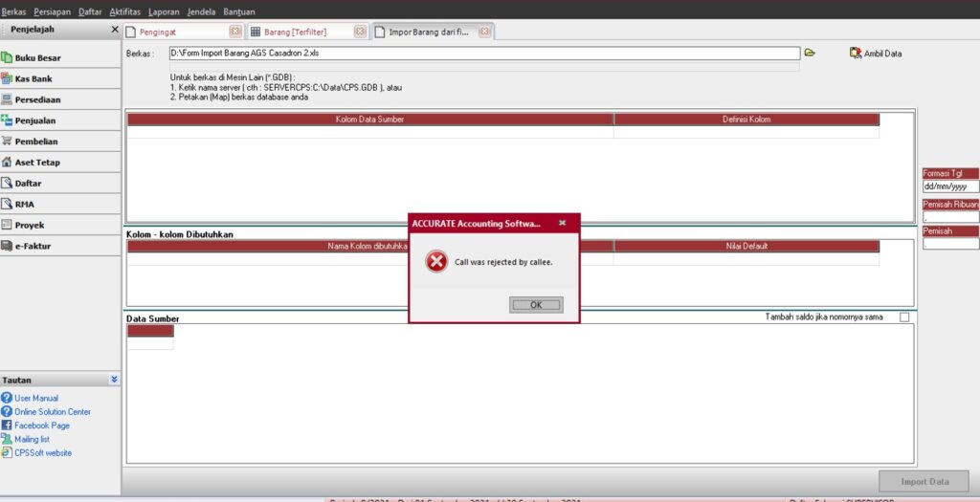Close the Barang [Terfilter] tab
This screenshot has width=980, height=502.
[360, 32]
